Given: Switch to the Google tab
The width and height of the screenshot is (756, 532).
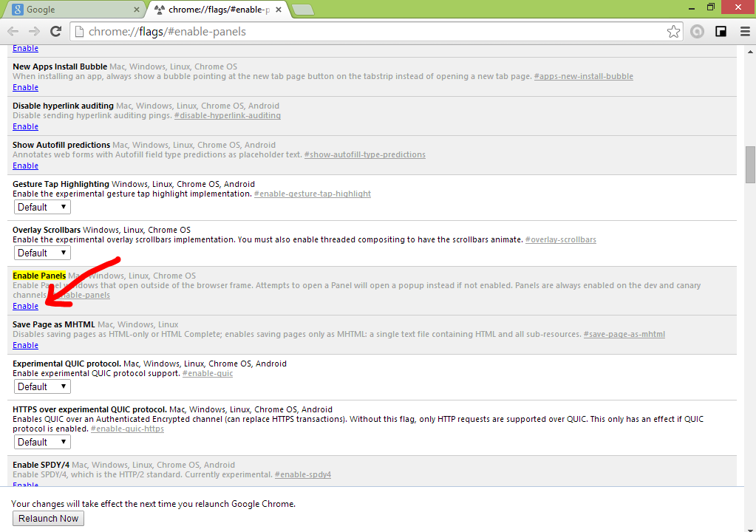Looking at the screenshot, I should [x=72, y=10].
